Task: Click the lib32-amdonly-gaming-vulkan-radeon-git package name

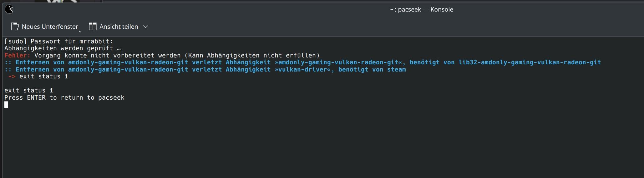Action: (530, 62)
